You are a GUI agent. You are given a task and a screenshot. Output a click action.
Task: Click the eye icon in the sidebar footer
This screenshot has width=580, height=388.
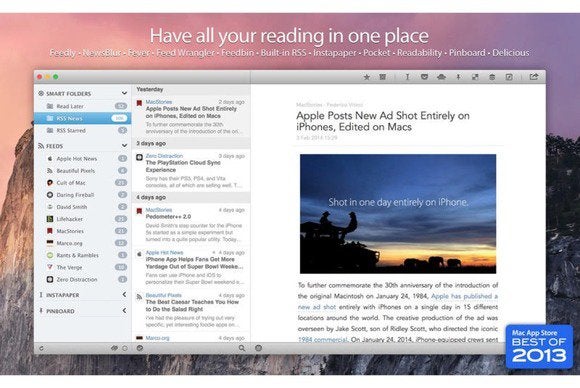tap(114, 348)
